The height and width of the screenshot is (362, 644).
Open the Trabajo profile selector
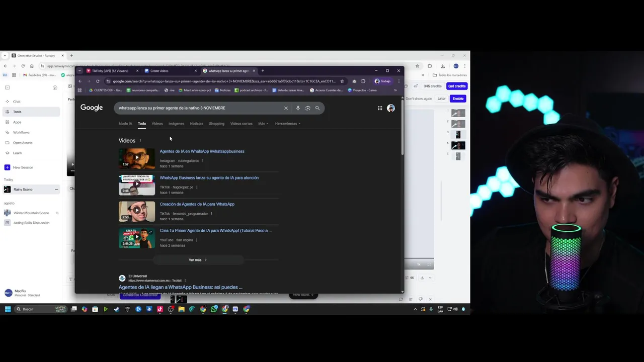tap(383, 81)
